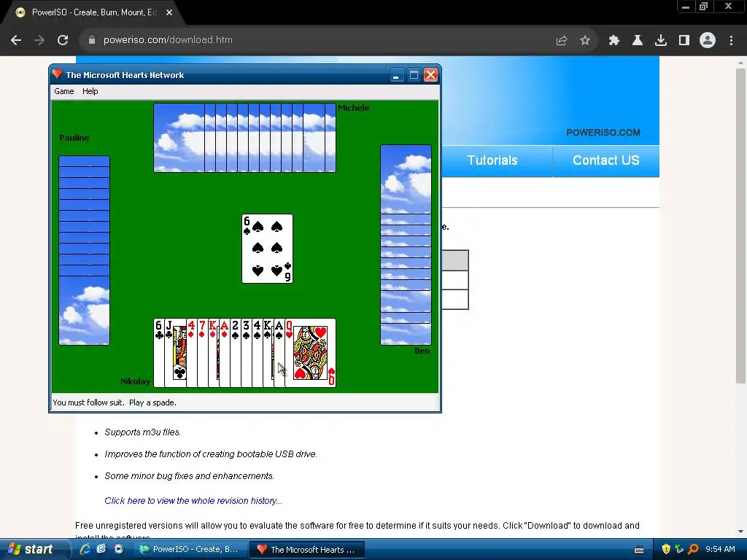
Task: Play the 4 of spades card
Action: pos(258,352)
